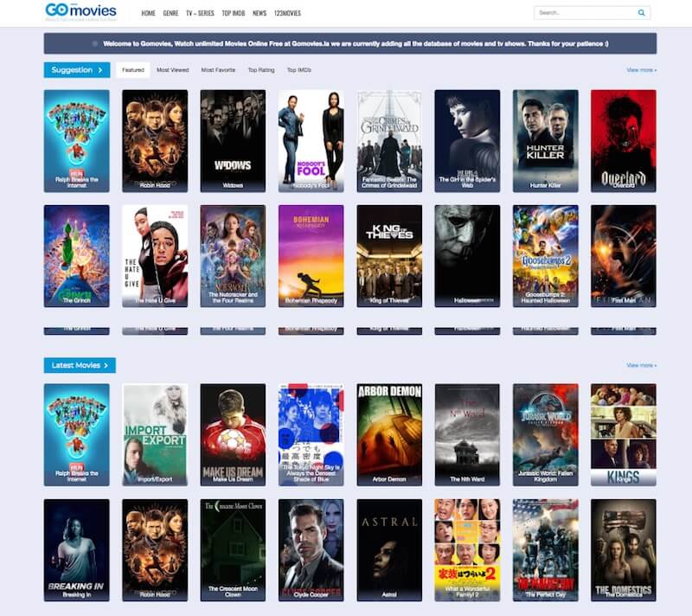The width and height of the screenshot is (692, 616).
Task: Open the Home menu item
Action: point(148,13)
